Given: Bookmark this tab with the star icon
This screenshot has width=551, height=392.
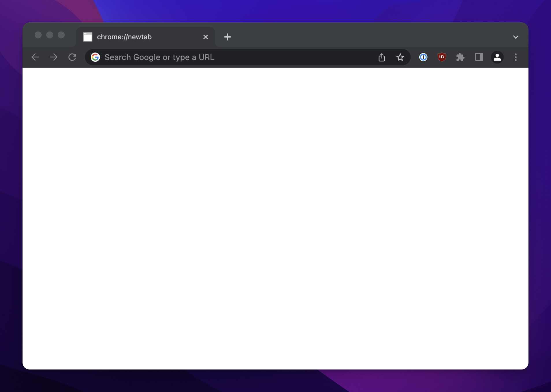Looking at the screenshot, I should [400, 57].
